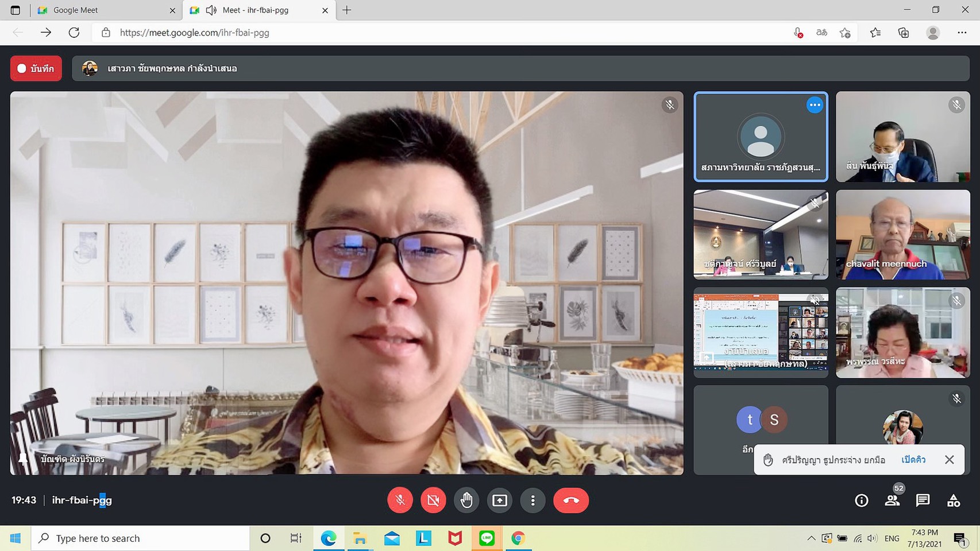Expand the system tray hidden icons chevron
The width and height of the screenshot is (980, 551).
[811, 538]
